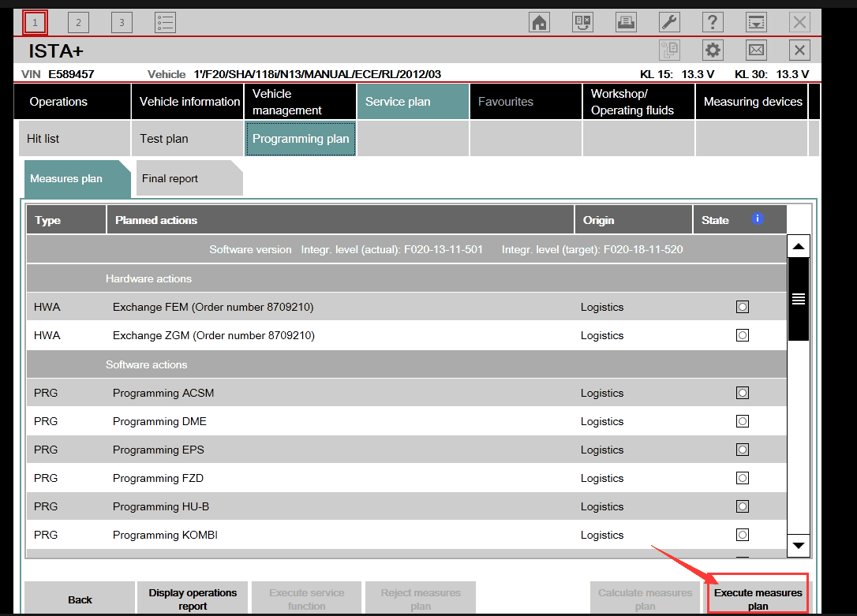Click the Planned actions column header
The height and width of the screenshot is (616, 857).
pyautogui.click(x=340, y=220)
